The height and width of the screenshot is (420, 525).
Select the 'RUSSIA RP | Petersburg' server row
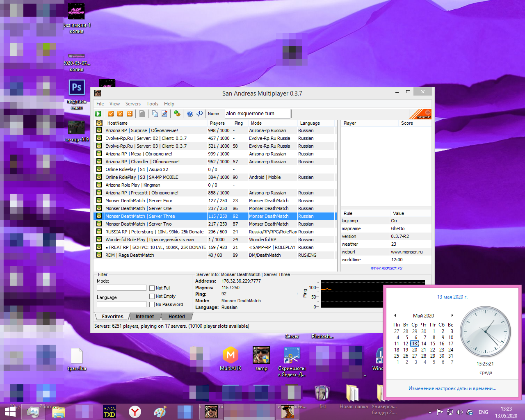[x=216, y=232]
